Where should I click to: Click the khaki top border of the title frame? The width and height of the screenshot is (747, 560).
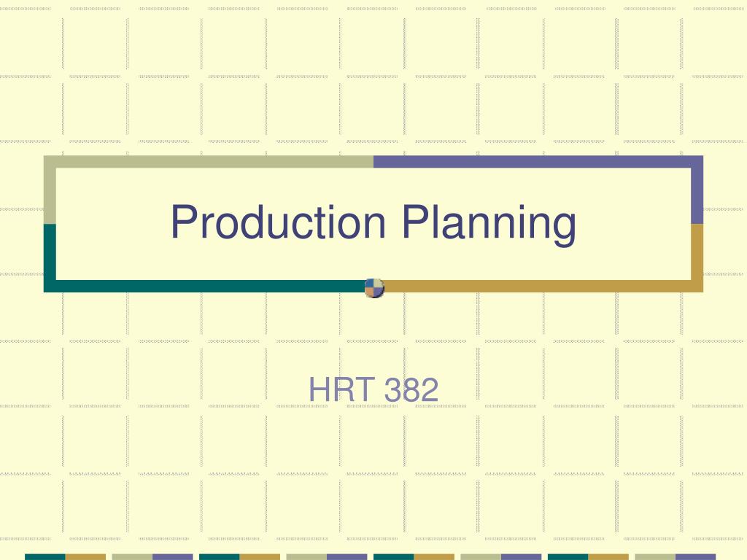pyautogui.click(x=209, y=161)
